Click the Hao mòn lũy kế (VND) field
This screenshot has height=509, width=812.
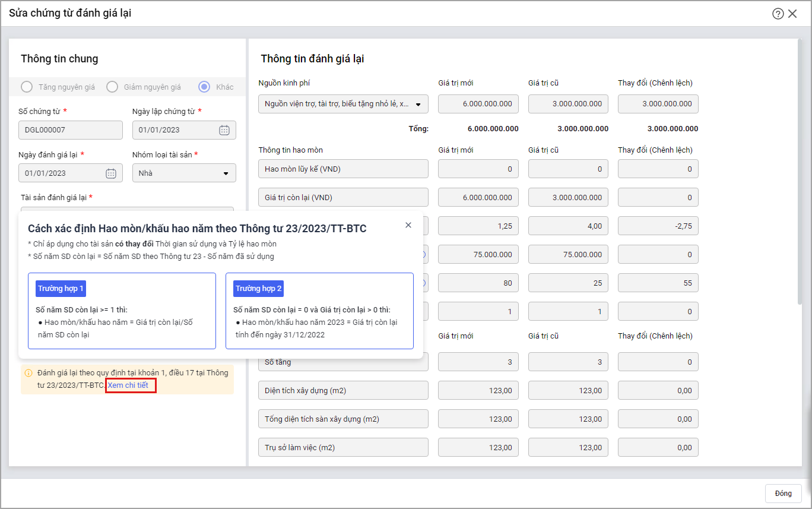pos(343,169)
